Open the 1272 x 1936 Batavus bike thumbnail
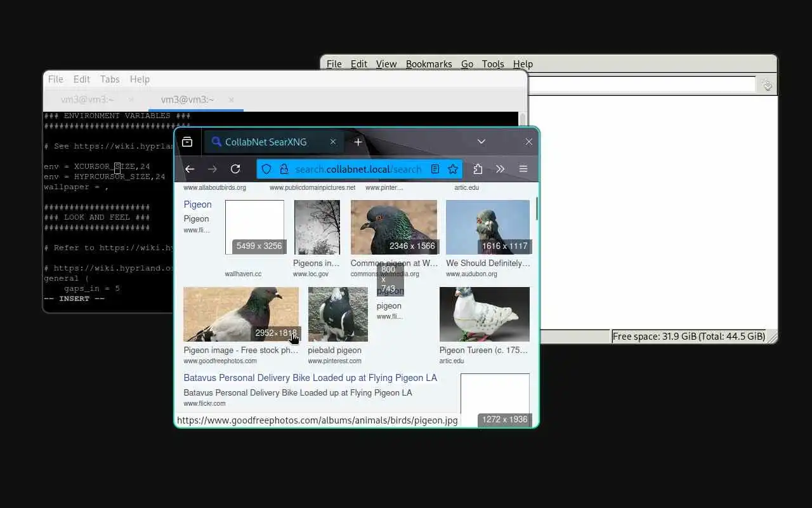Screen dimensions: 812x508 coord(495,400)
